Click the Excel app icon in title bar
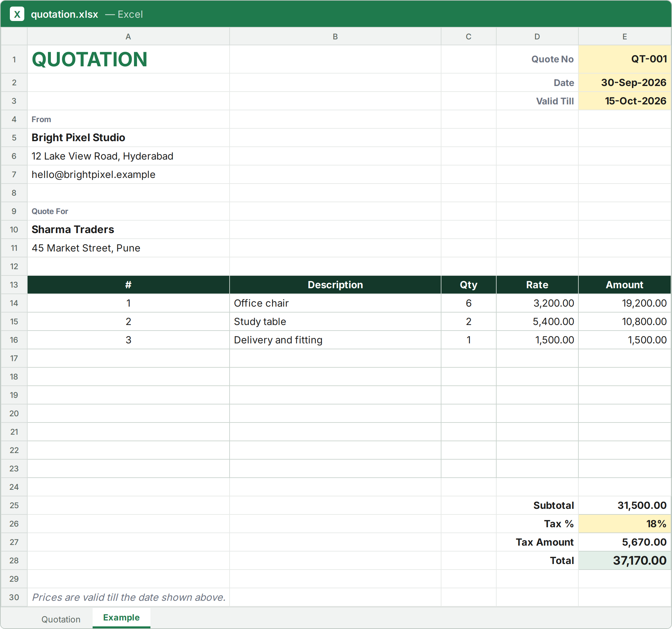 click(x=17, y=14)
